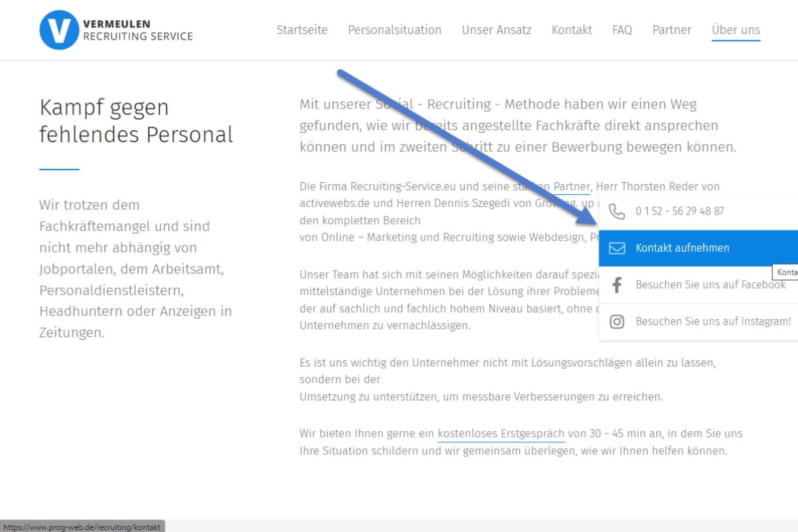Navigate to Partner in the header
The width and height of the screenshot is (798, 532).
[672, 30]
